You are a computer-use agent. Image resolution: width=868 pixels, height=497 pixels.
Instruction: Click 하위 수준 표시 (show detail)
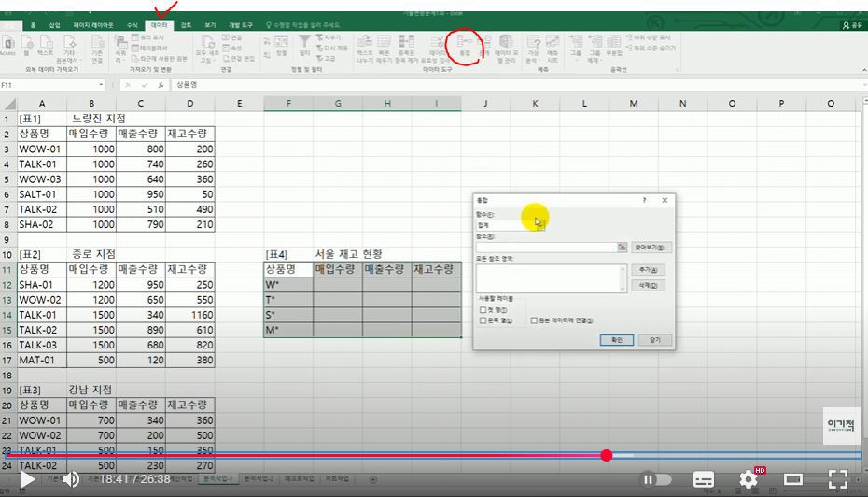click(648, 37)
